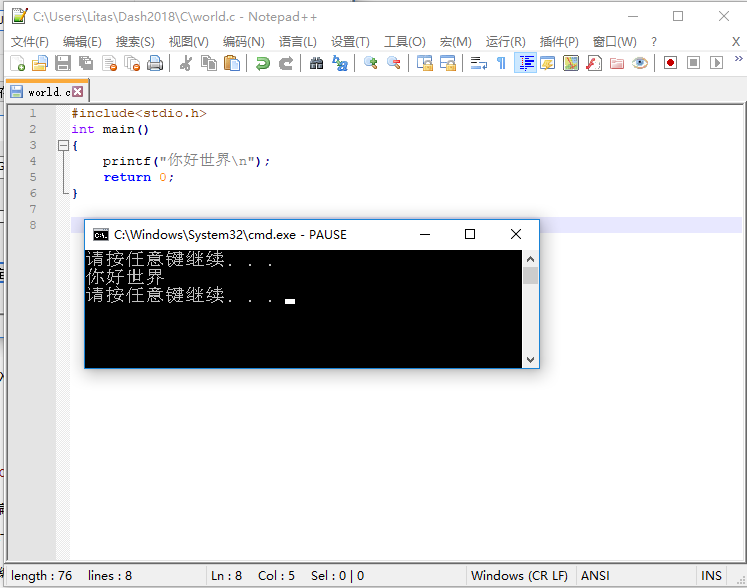This screenshot has width=747, height=588.
Task: Open the 编码(N) menu
Action: pyautogui.click(x=243, y=42)
